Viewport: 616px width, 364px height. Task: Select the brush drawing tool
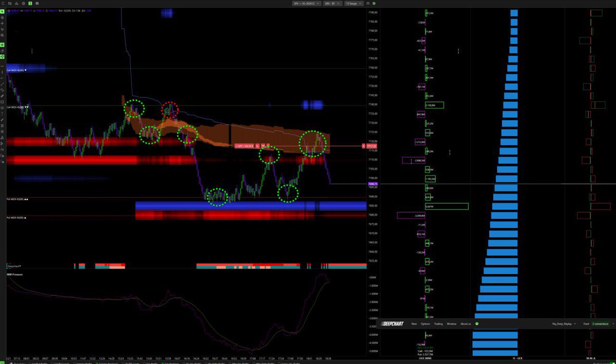click(3, 119)
